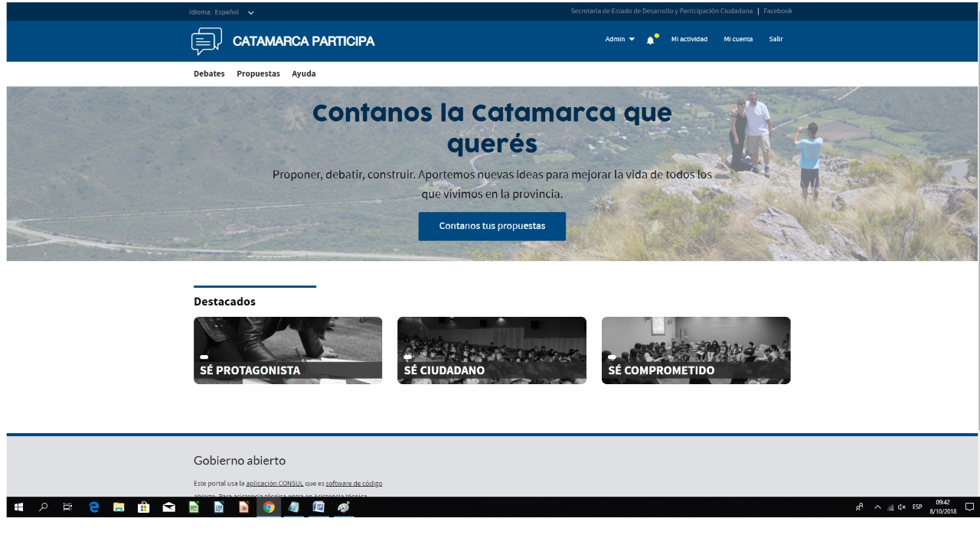Click the Contanos tus propuestas button
The height and width of the screenshot is (551, 980).
tap(492, 227)
